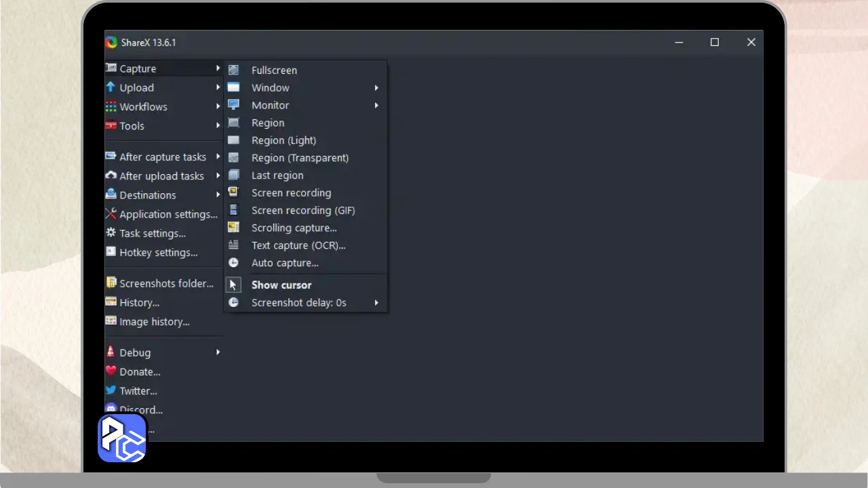The height and width of the screenshot is (488, 868).
Task: Choose the Region (Light) icon
Action: pyautogui.click(x=233, y=140)
